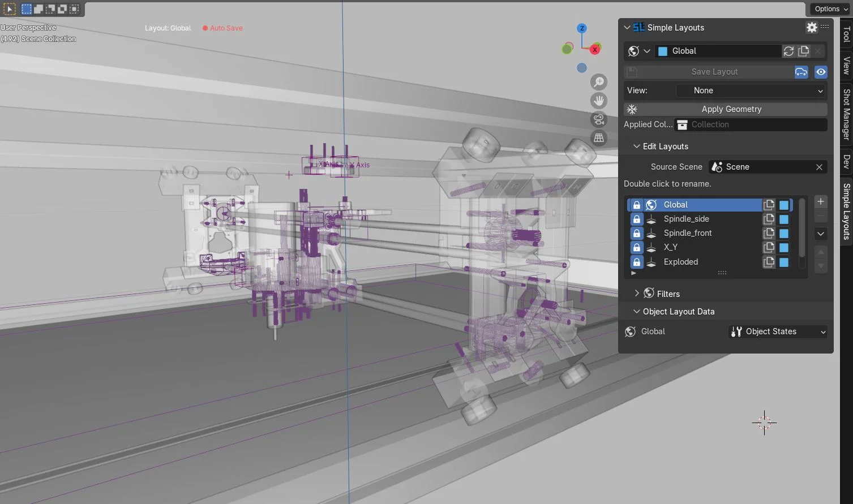Toggle the lock on the Spindle_side layout
Screen dimensions: 853x504
pyautogui.click(x=636, y=219)
